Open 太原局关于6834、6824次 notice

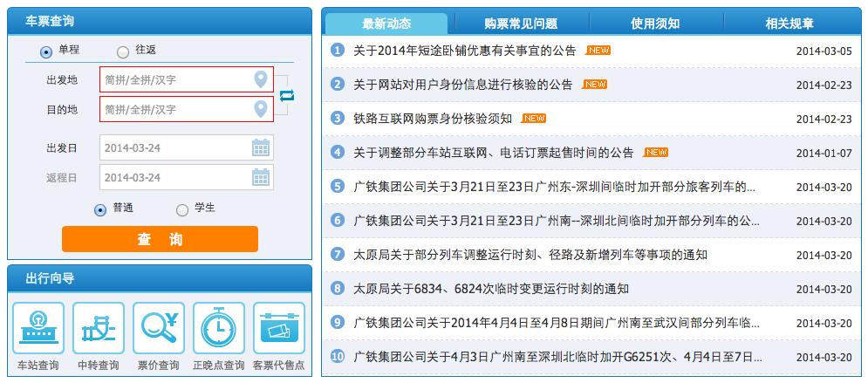tap(491, 289)
